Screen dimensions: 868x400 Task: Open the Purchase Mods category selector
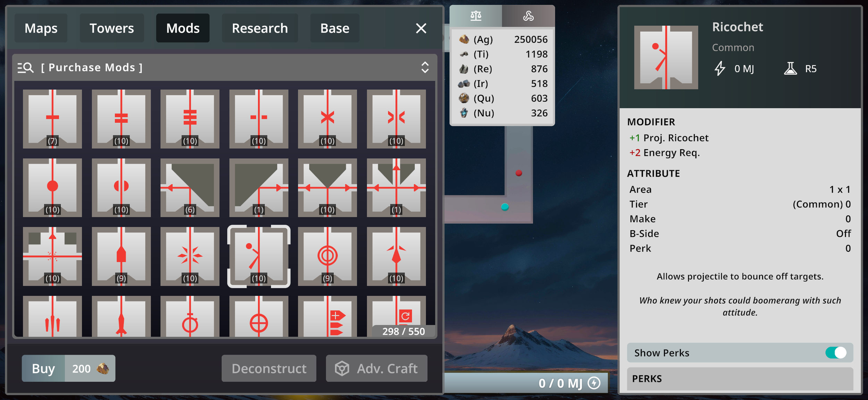click(x=92, y=68)
